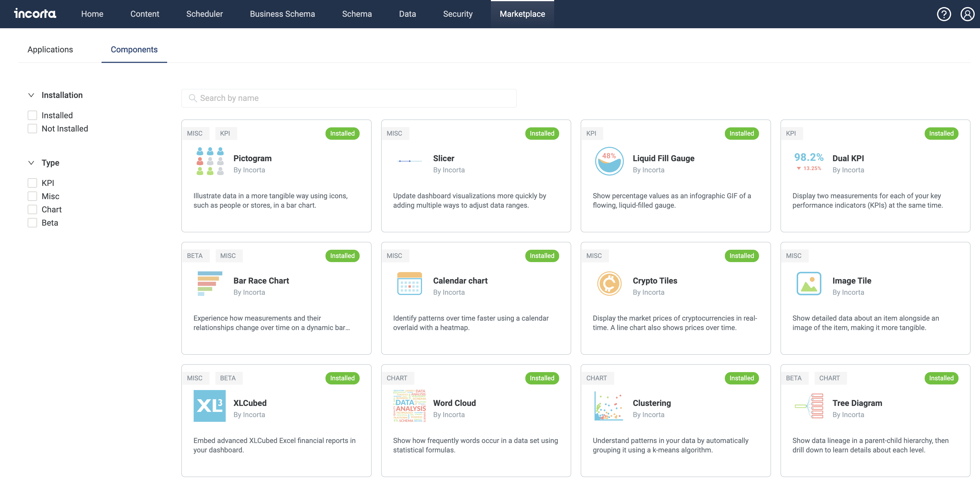980x483 pixels.
Task: Check the Not Installed filter checkbox
Action: [32, 129]
